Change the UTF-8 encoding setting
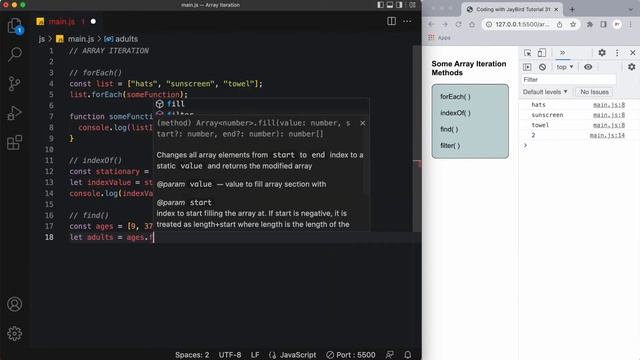Viewport: 640px width, 360px height. [230, 355]
